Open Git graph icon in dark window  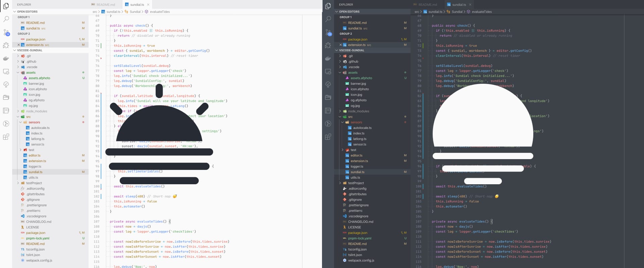point(328,124)
